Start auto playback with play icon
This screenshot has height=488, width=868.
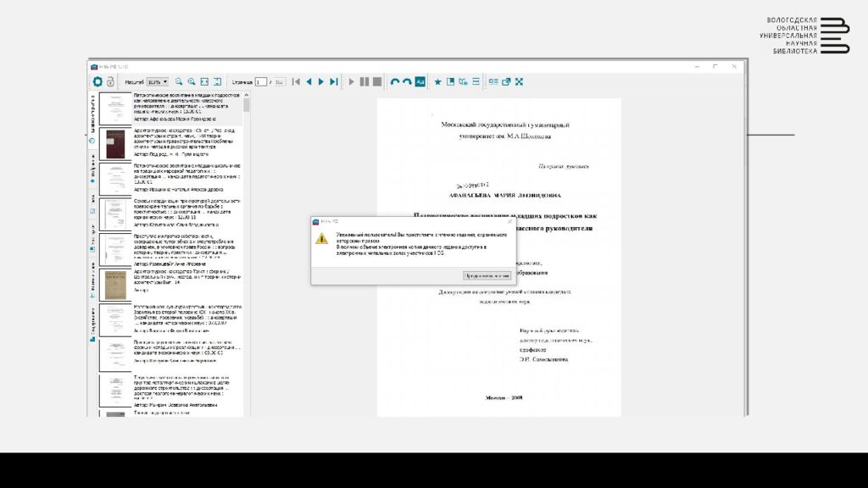click(351, 82)
